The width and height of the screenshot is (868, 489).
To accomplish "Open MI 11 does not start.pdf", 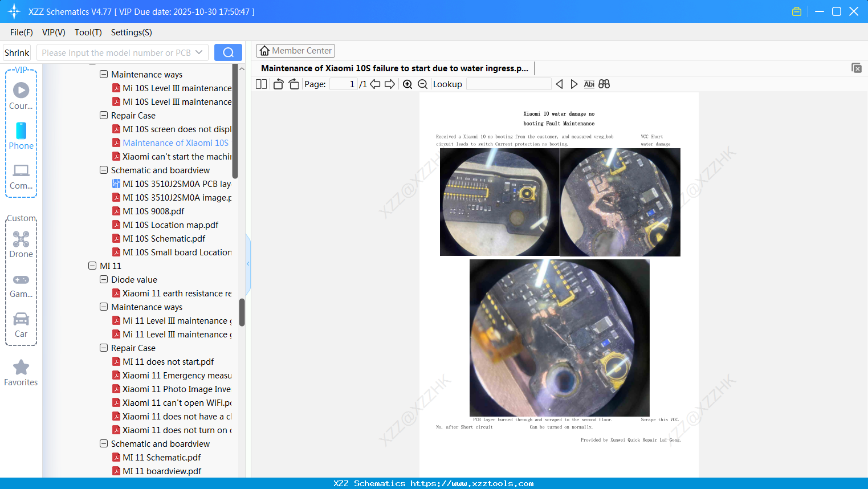I will (x=163, y=362).
